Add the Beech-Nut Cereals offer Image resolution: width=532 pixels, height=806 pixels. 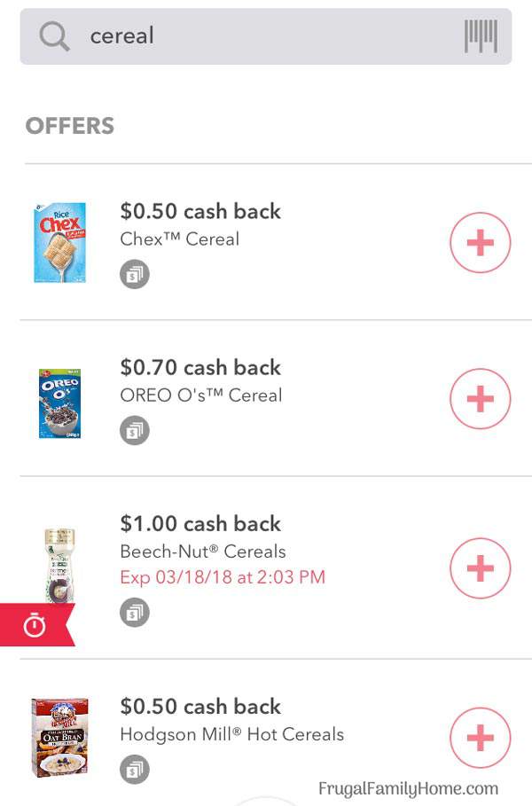point(480,567)
